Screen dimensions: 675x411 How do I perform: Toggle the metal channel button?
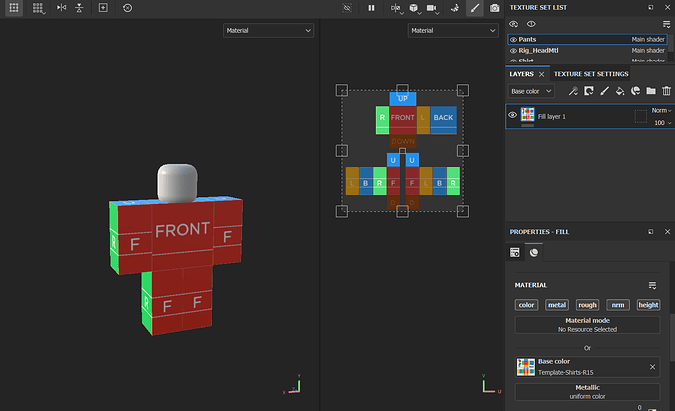(556, 305)
